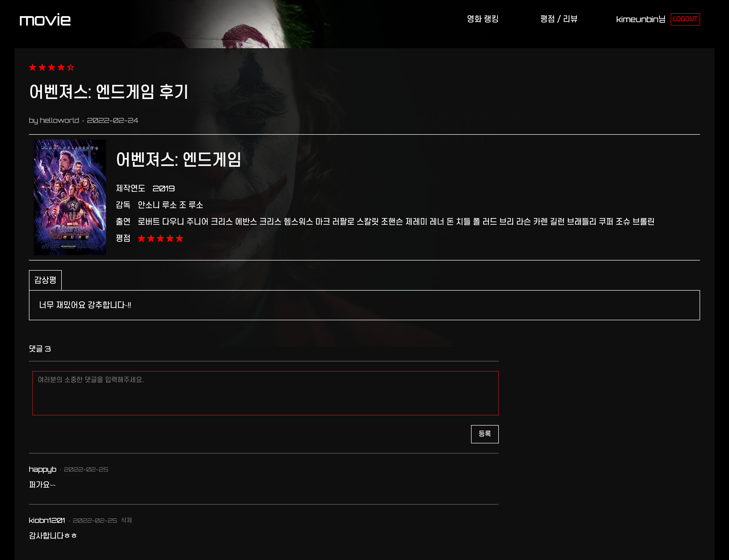Viewport: 729px width, 560px height.
Task: Click the movie site logo
Action: (45, 20)
